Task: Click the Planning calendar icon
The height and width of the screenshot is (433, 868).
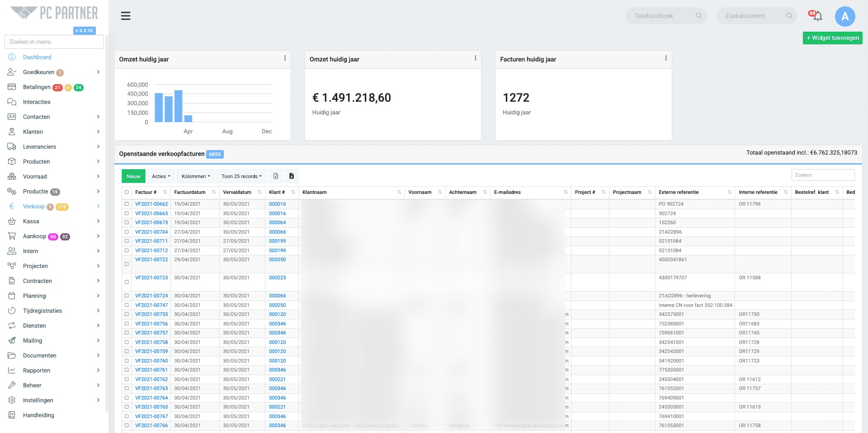Action: (12, 296)
